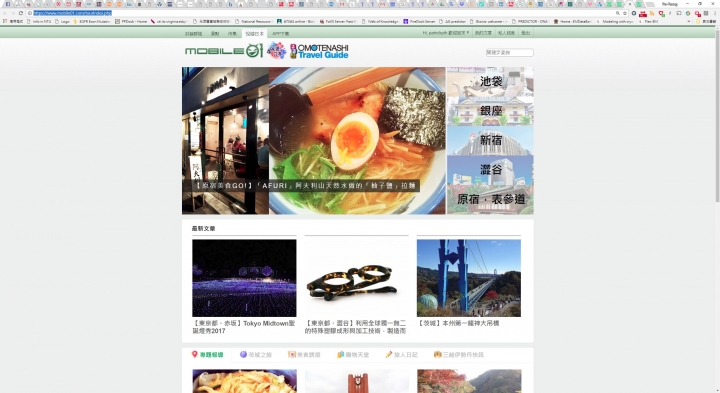This screenshot has width=720, height=393.
Task: Open the 東京都・澀谷 glasses article title
Action: tap(356, 327)
